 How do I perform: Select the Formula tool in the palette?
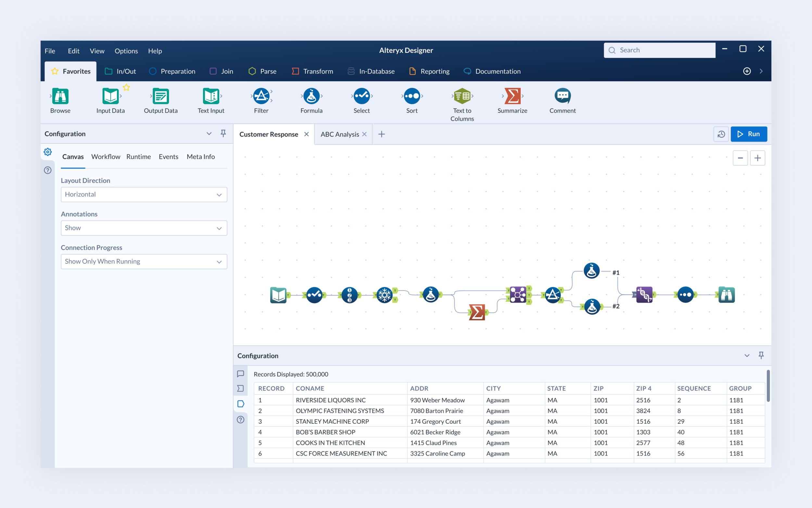click(x=311, y=100)
